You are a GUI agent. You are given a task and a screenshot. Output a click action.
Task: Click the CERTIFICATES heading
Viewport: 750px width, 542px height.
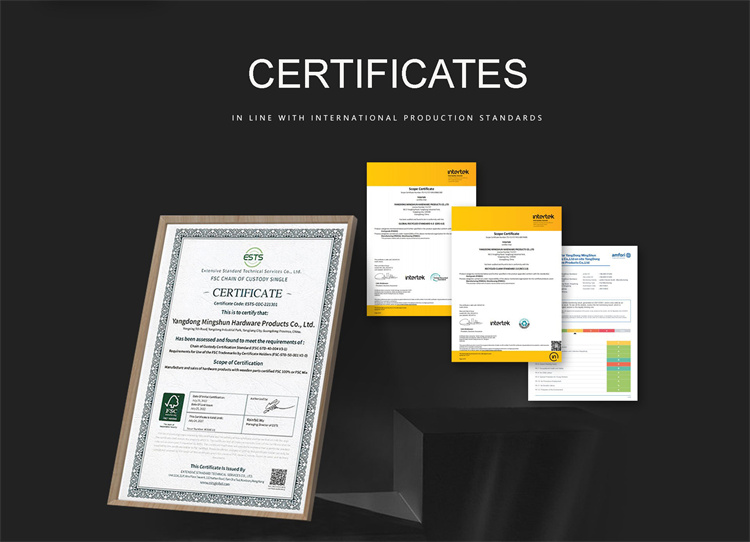coord(387,74)
